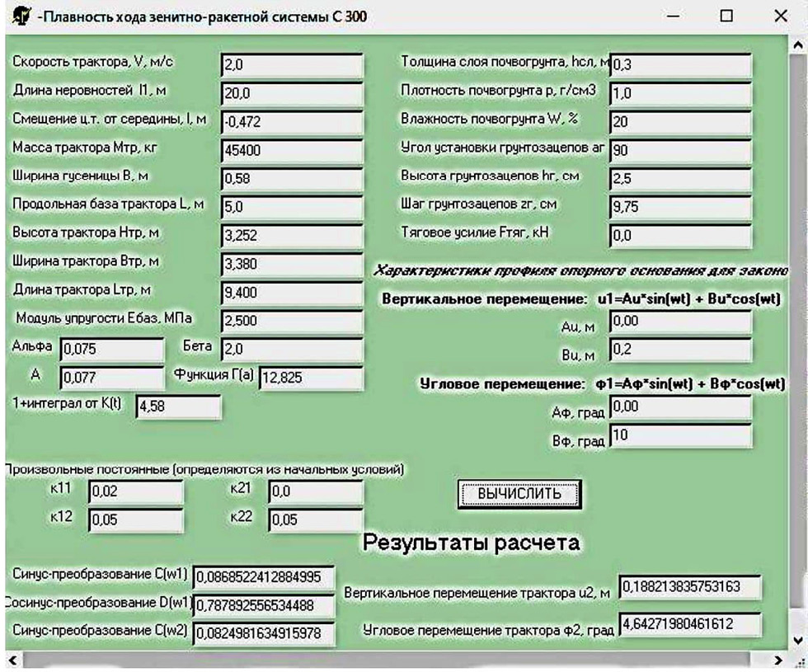Select the Масса трактора Мтр field
This screenshot has width=808, height=672.
[x=292, y=150]
